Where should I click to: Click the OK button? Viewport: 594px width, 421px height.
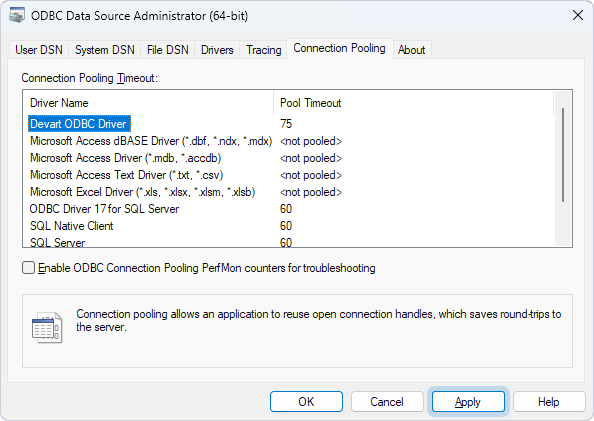tap(306, 401)
